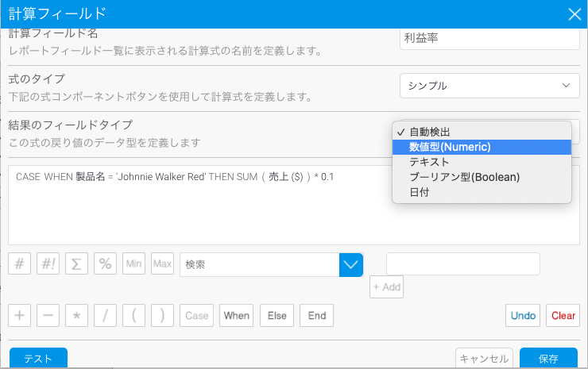This screenshot has width=588, height=369.
Task: Insert the Max aggregate function
Action: point(163,264)
